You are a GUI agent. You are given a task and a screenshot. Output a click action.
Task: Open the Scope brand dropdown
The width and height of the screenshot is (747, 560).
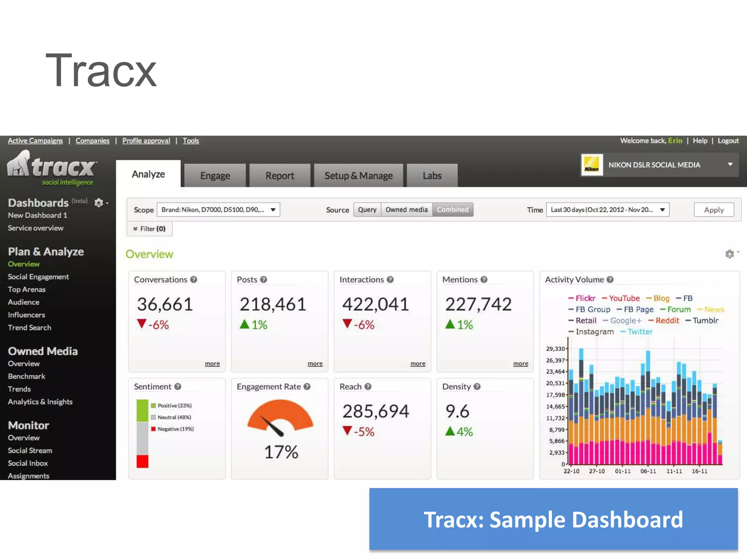[x=218, y=210]
